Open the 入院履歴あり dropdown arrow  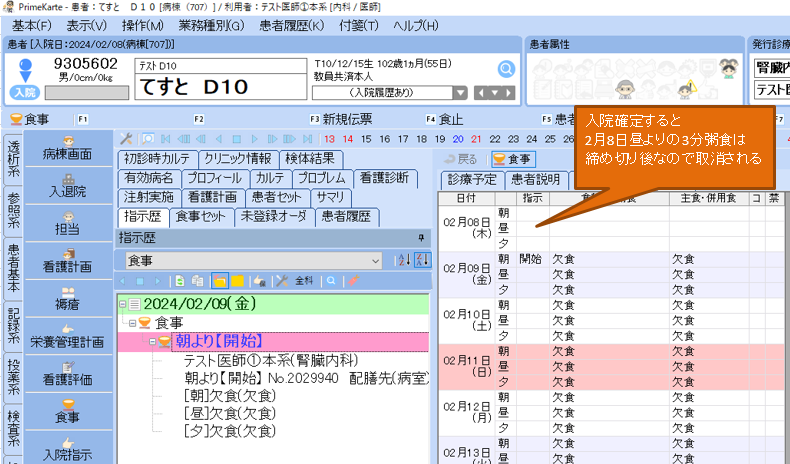459,93
